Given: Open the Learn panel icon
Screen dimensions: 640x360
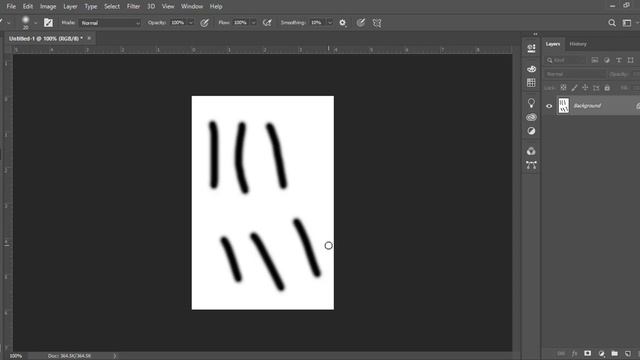Looking at the screenshot, I should [531, 49].
